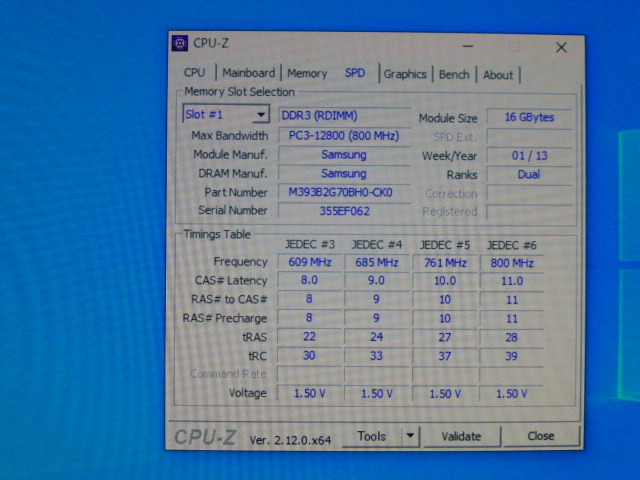Click the DDR3 (RDIMM) memory type field

[344, 116]
